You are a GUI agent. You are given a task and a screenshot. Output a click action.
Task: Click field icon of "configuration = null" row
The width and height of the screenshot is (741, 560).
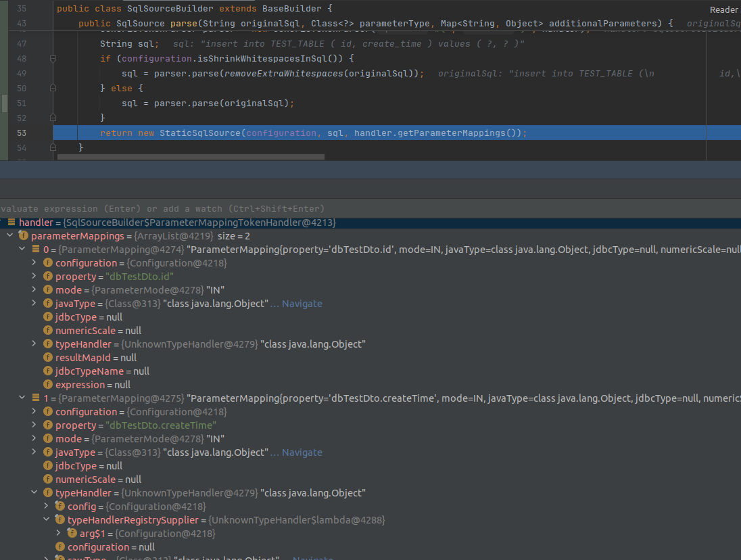pos(60,546)
